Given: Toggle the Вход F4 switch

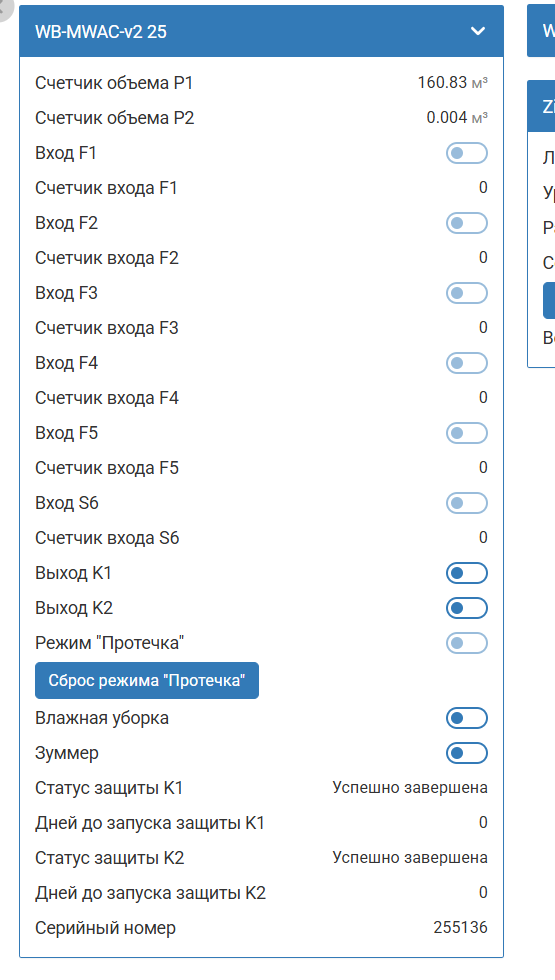Looking at the screenshot, I should (466, 363).
